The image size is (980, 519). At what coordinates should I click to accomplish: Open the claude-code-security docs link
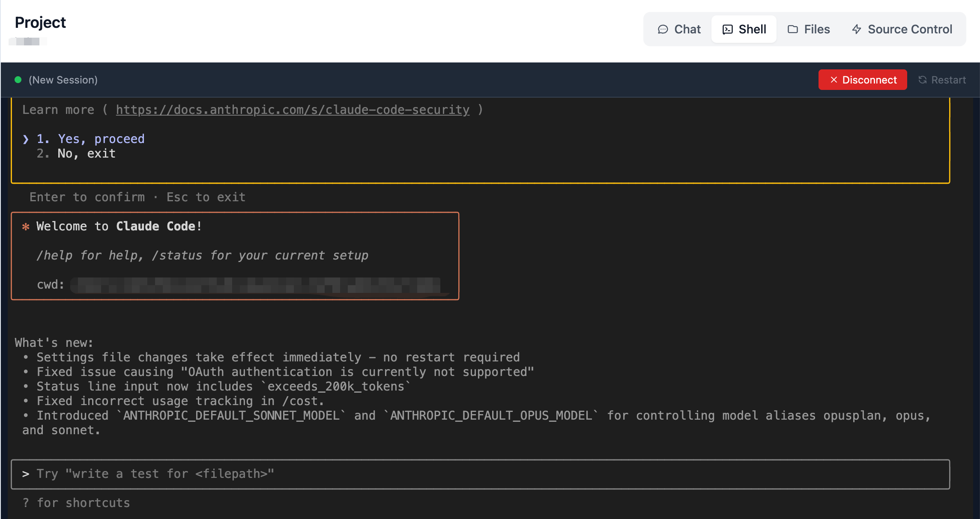(293, 110)
